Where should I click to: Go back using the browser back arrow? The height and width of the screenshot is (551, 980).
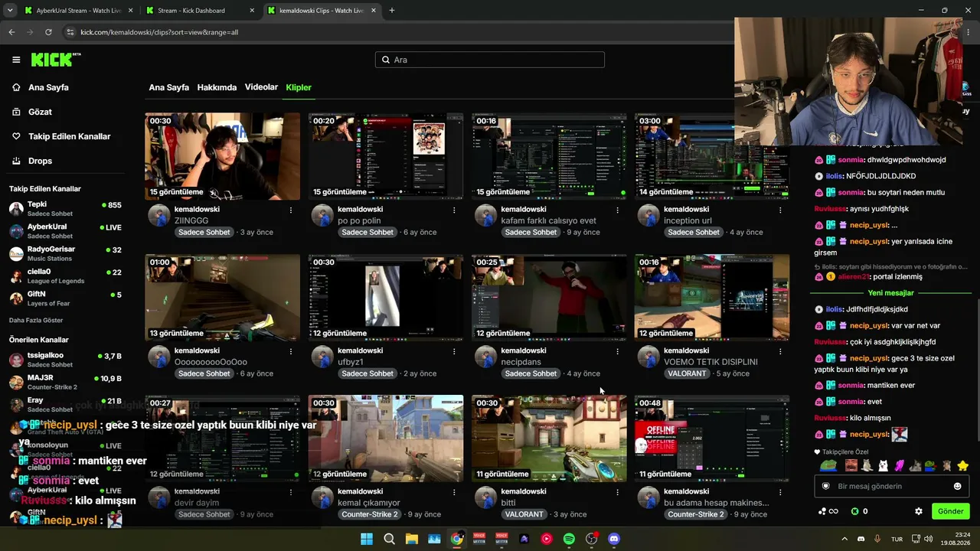(x=11, y=32)
